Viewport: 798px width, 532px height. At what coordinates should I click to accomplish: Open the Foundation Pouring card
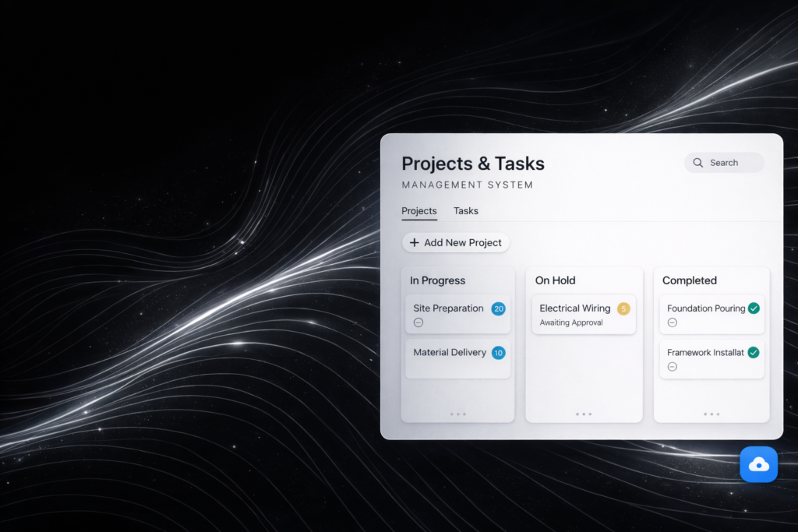point(712,314)
